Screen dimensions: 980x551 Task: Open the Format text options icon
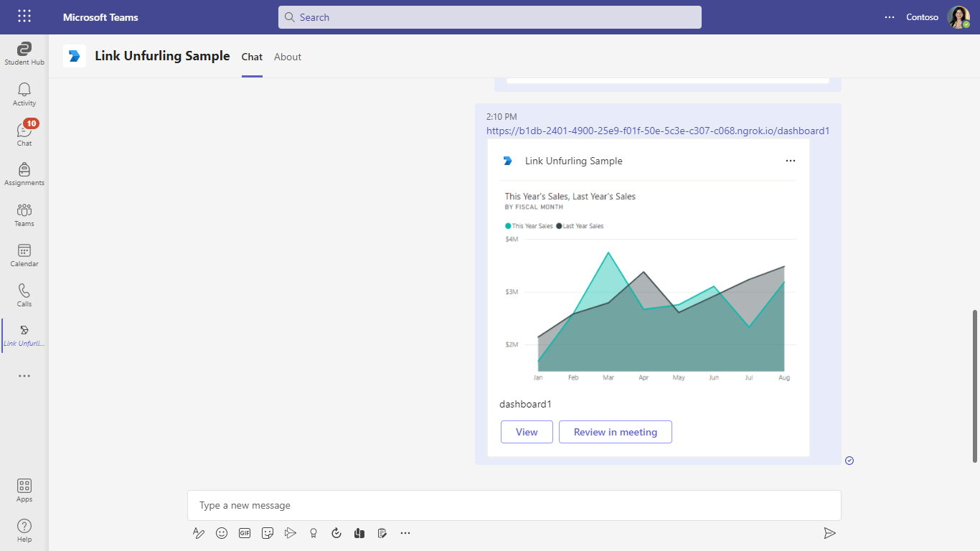coord(199,533)
